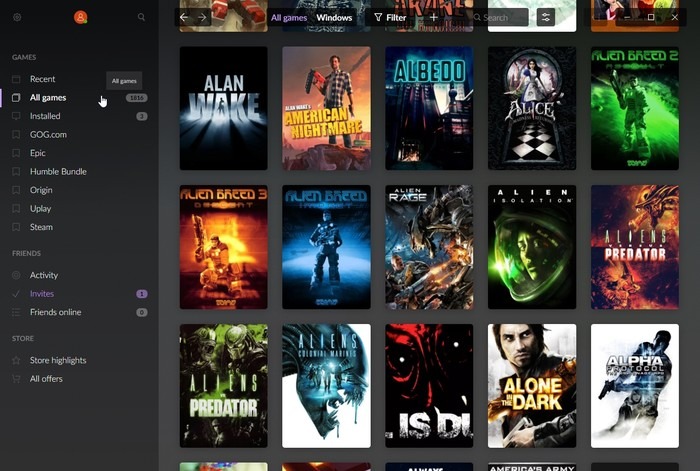Open GOG.com bookmark

[x=48, y=134]
